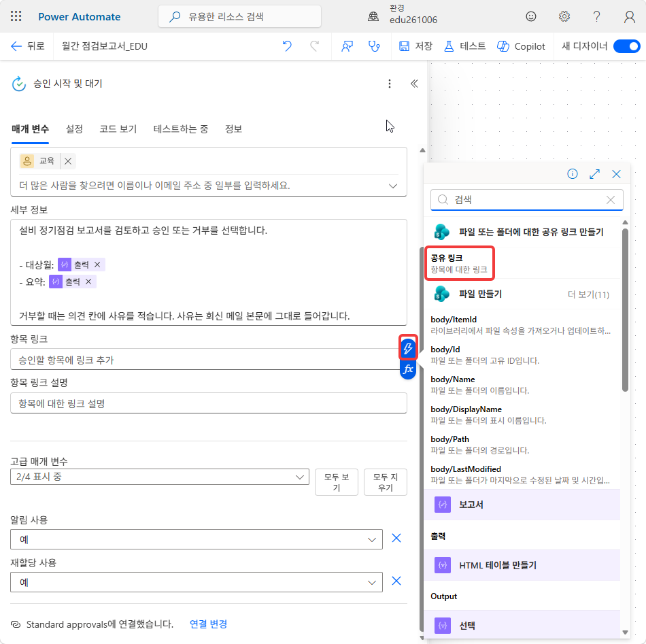
Task: Select the body/LastModified dynamic value
Action: pos(522,475)
